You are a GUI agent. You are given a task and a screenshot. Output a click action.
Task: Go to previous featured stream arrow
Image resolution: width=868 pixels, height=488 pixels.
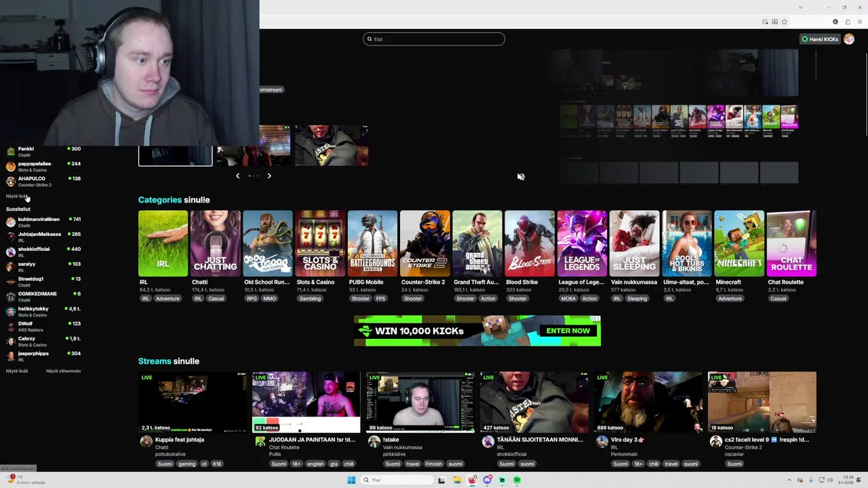coord(237,176)
